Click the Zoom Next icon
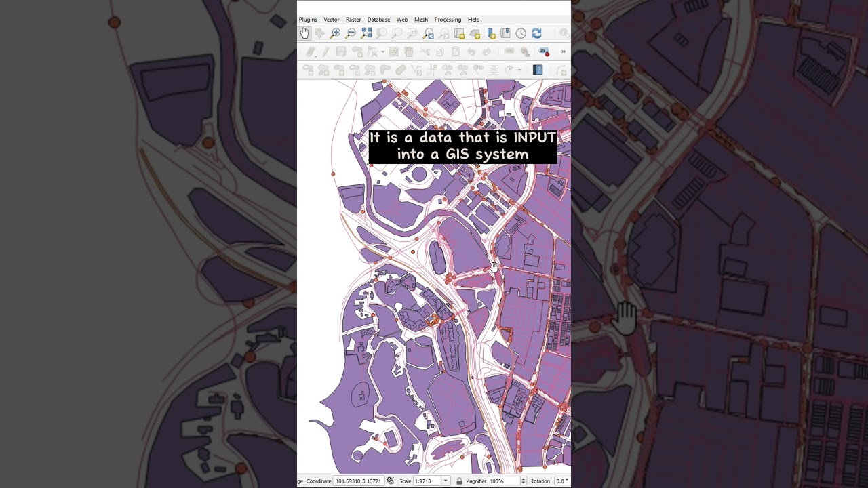Image resolution: width=868 pixels, height=488 pixels. coord(443,33)
